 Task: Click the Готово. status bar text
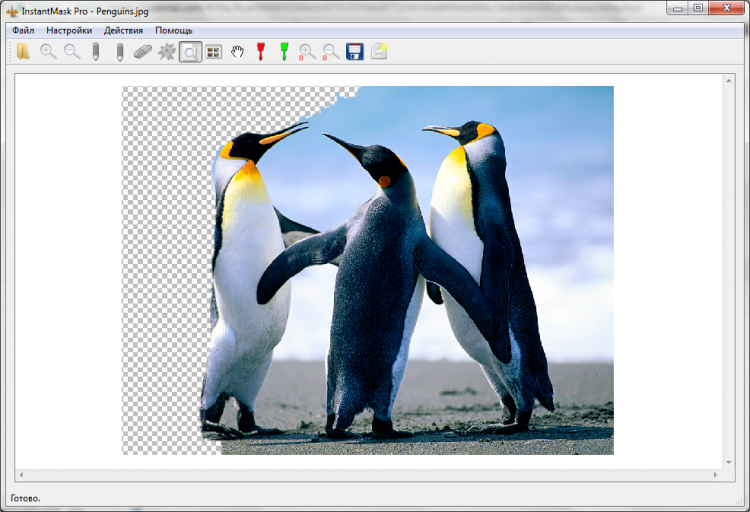click(x=25, y=498)
